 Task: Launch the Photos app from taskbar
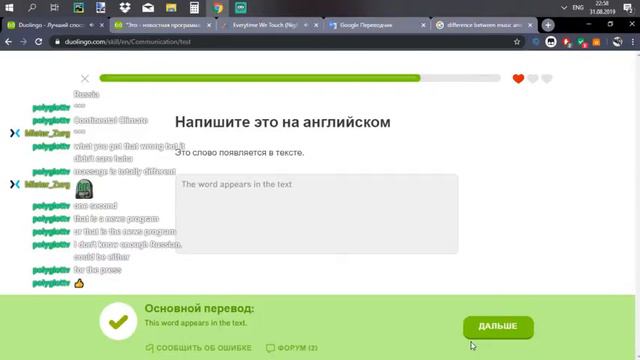pyautogui.click(x=78, y=8)
